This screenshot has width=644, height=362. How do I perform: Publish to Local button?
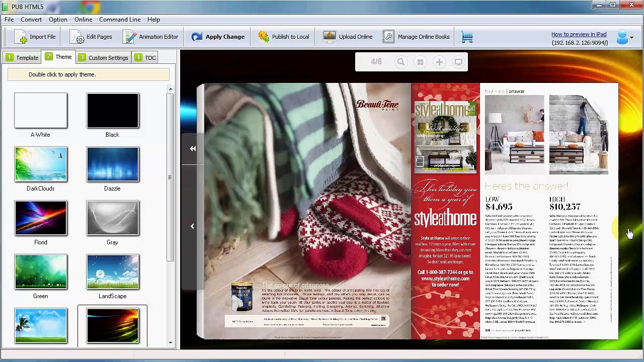284,37
